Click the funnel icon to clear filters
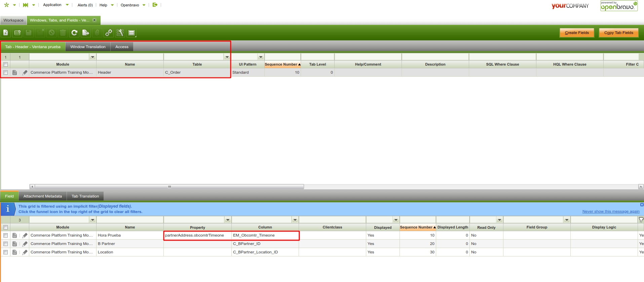Viewport: 644px width, 282px height. click(641, 220)
